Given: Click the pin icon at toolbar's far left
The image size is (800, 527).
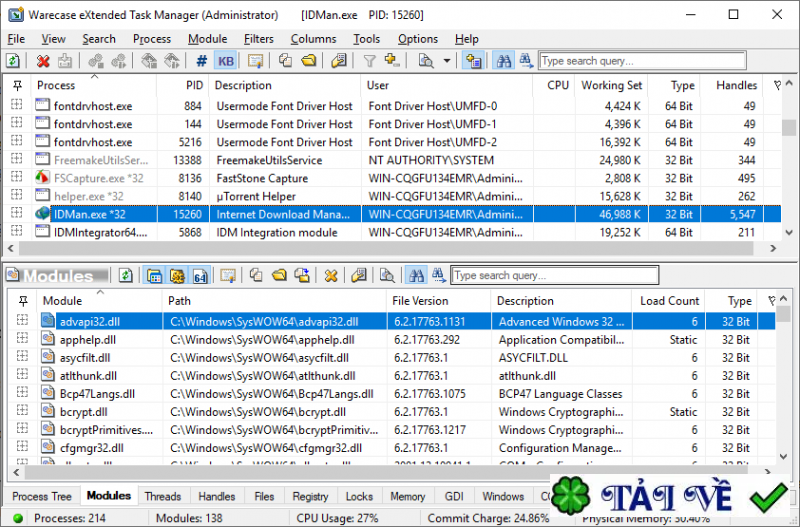Looking at the screenshot, I should pyautogui.click(x=14, y=62).
